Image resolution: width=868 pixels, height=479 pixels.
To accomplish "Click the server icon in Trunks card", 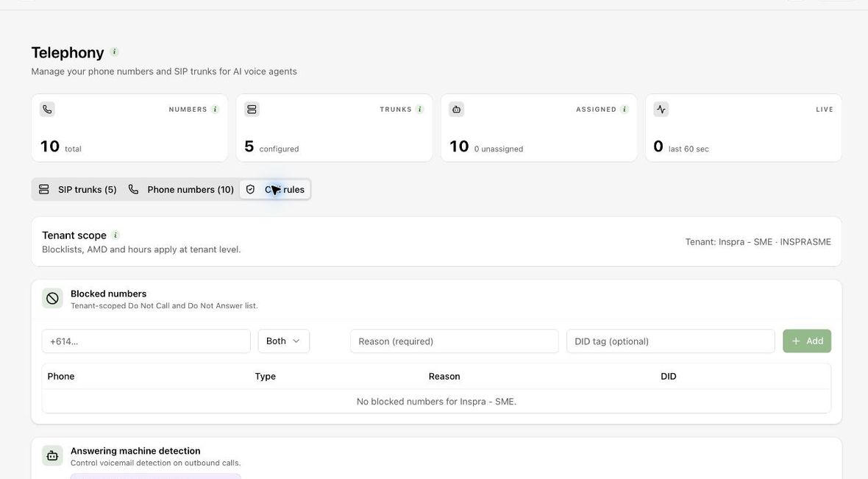I will click(252, 109).
